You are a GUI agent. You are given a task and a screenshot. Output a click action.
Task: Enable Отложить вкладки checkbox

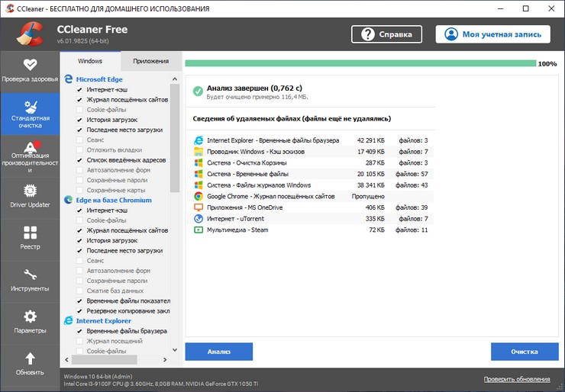[x=79, y=150]
